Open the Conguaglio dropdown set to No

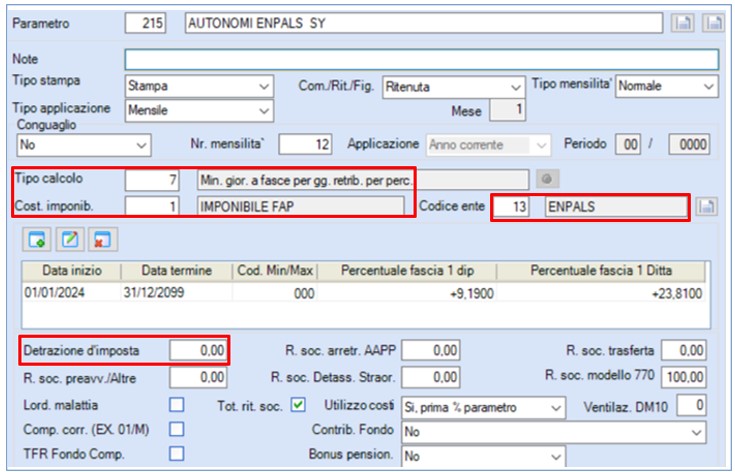[84, 145]
